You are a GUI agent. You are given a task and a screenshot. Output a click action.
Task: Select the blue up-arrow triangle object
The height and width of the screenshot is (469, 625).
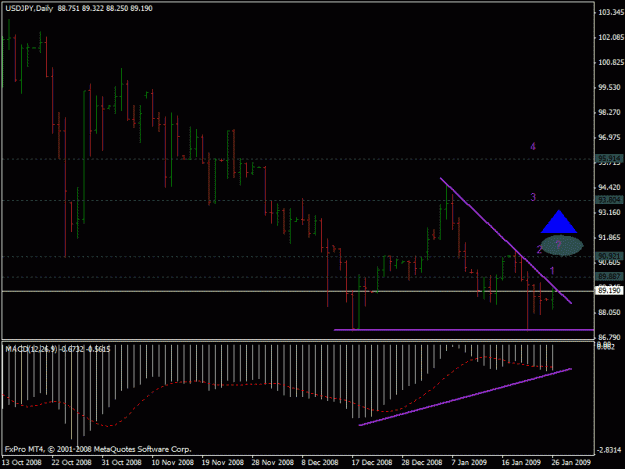tap(559, 222)
